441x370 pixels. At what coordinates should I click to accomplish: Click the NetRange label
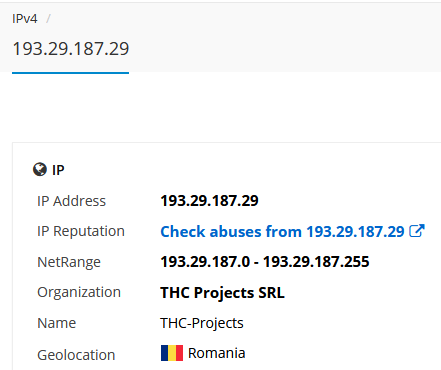[69, 262]
